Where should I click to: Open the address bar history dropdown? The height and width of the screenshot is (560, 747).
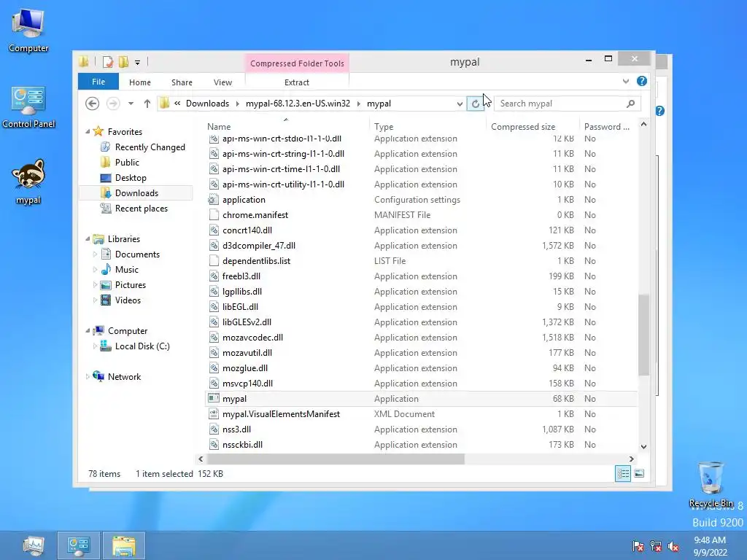click(460, 104)
